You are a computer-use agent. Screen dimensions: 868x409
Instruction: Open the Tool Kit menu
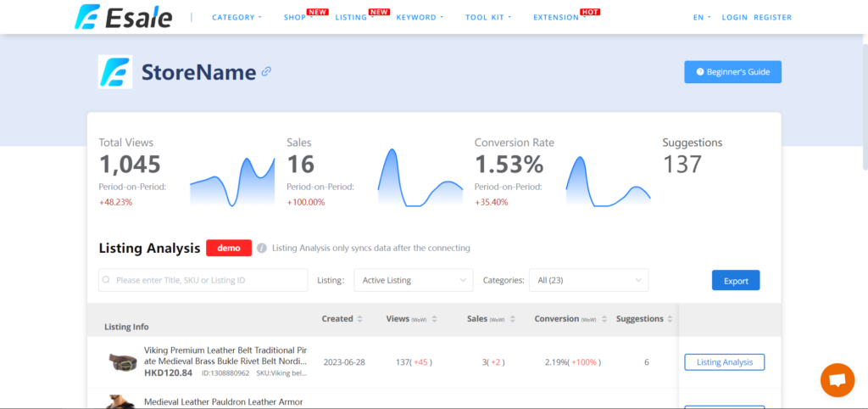[x=488, y=17]
